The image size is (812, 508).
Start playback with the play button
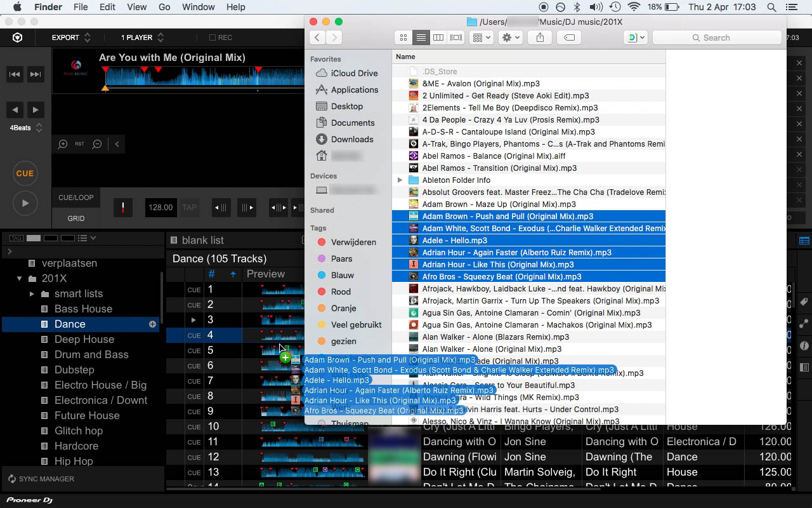(25, 203)
